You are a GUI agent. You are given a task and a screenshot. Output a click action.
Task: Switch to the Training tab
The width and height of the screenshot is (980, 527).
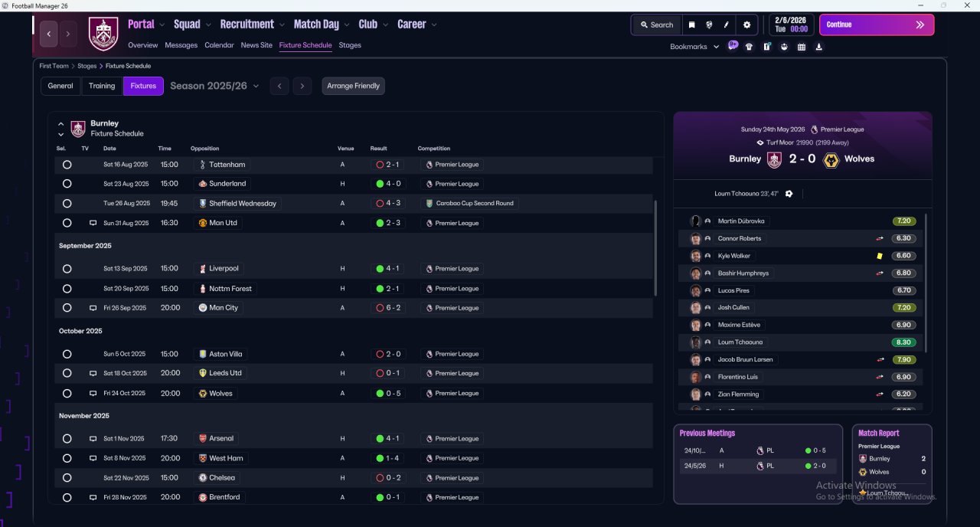(102, 86)
